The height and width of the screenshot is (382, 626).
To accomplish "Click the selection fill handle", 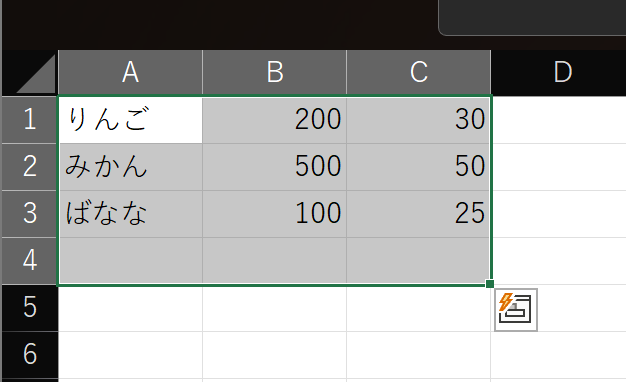I will point(490,284).
